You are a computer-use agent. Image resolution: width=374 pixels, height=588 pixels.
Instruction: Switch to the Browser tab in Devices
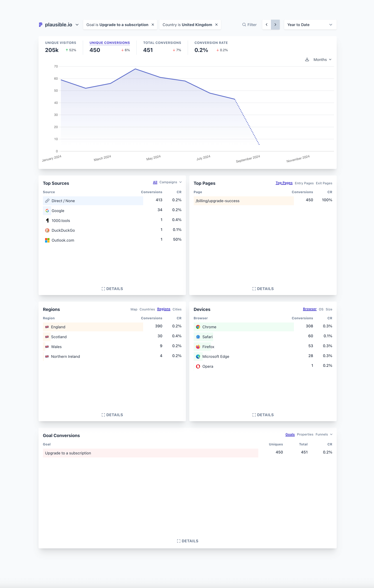click(310, 309)
